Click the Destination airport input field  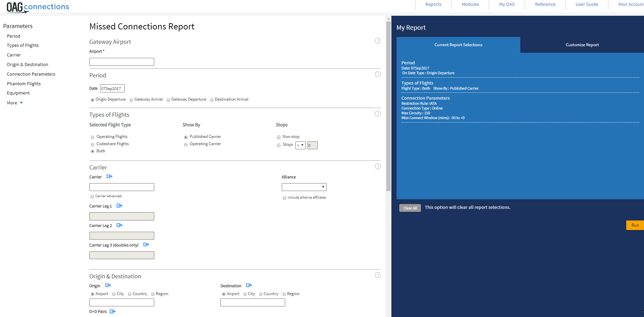(253, 303)
